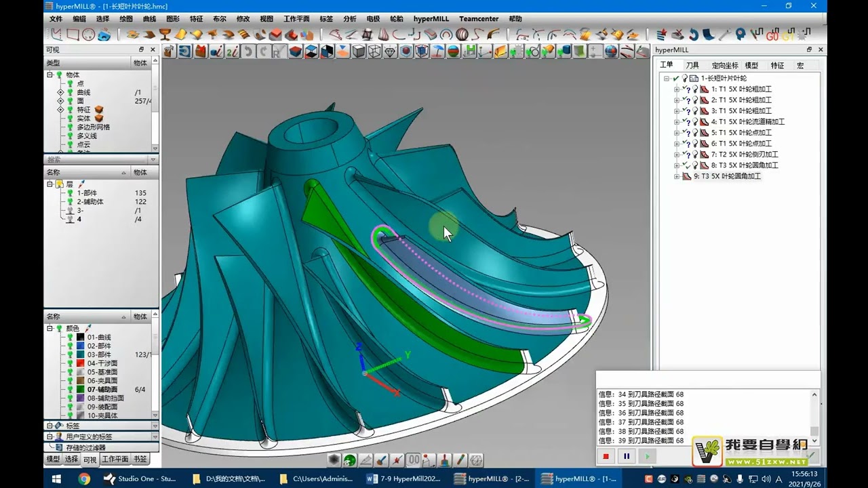Click the grey undo arrow in view toolbar
This screenshot has width=868, height=488.
[x=248, y=52]
